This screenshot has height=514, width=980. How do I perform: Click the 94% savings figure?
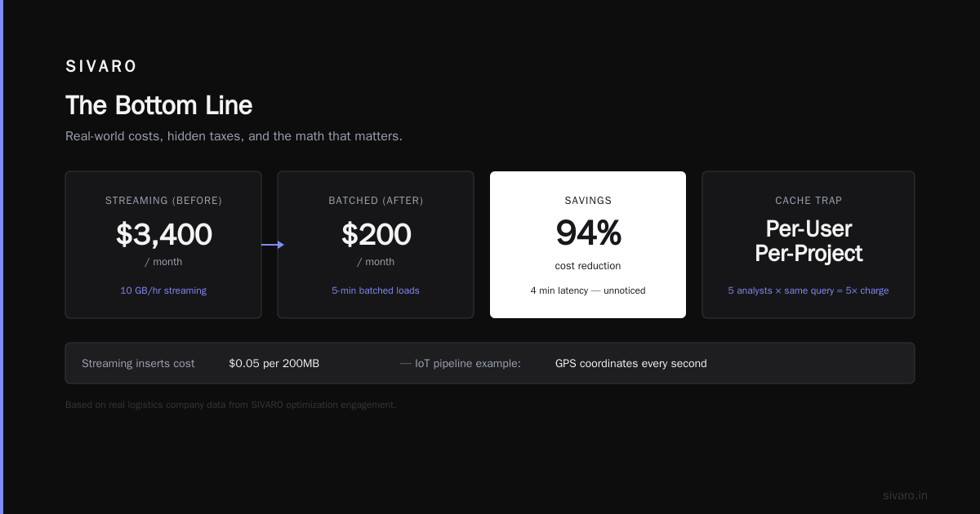[x=588, y=233]
